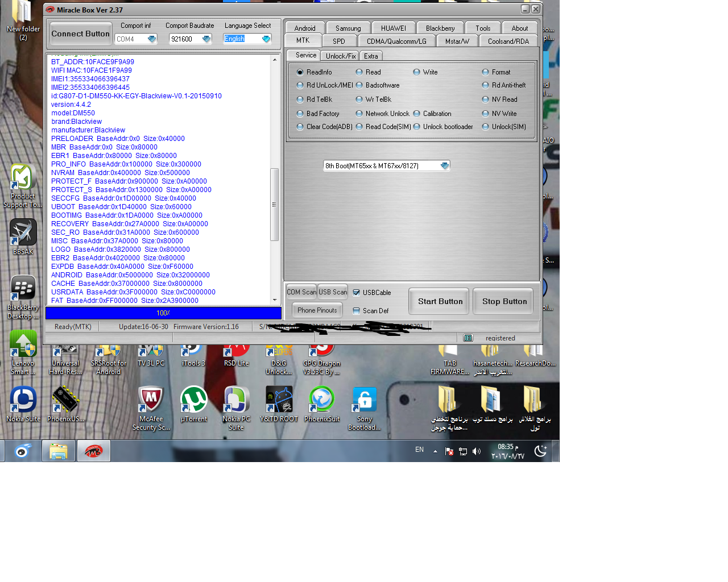Click Stop Button
Screen dimensions: 728x582
[x=504, y=301]
